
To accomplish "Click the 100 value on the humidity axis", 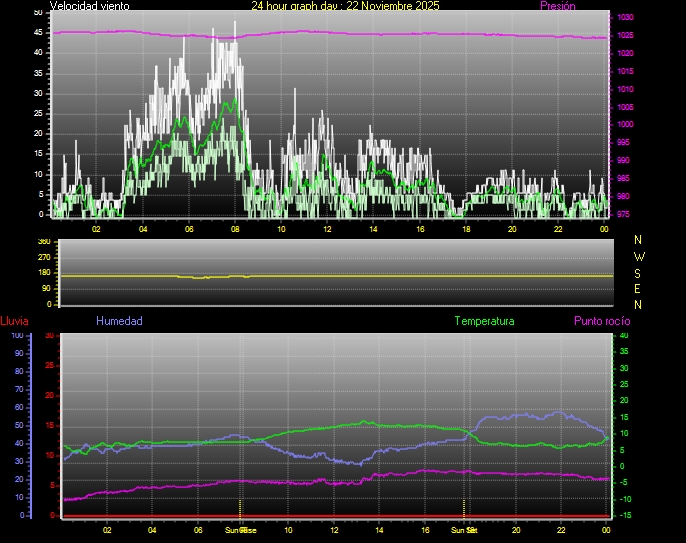I will pyautogui.click(x=17, y=336).
